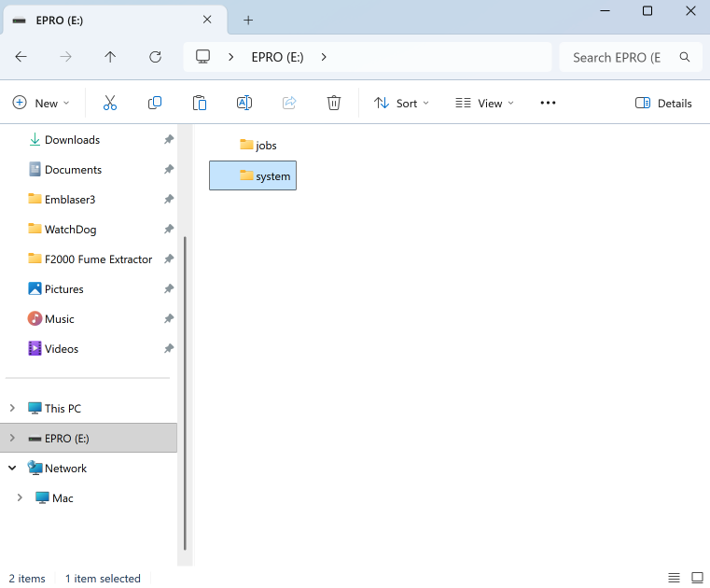Switch to large thumbnails view in status bar
The height and width of the screenshot is (588, 710).
[697, 578]
